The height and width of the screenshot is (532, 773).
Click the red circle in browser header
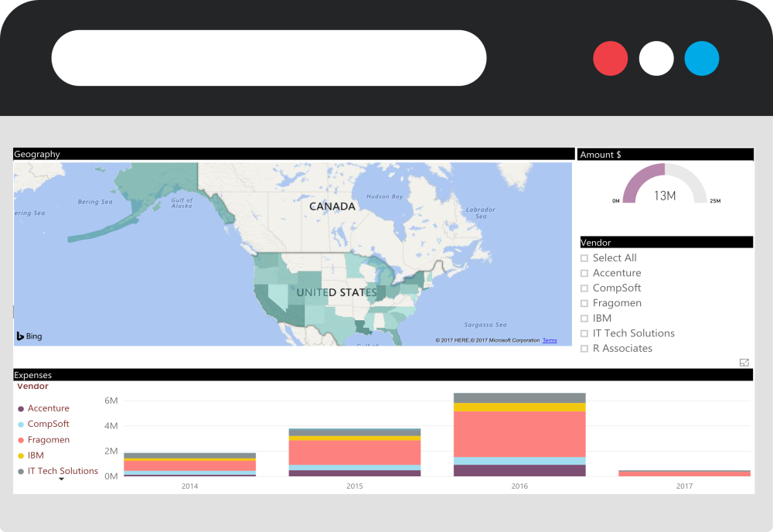[610, 59]
